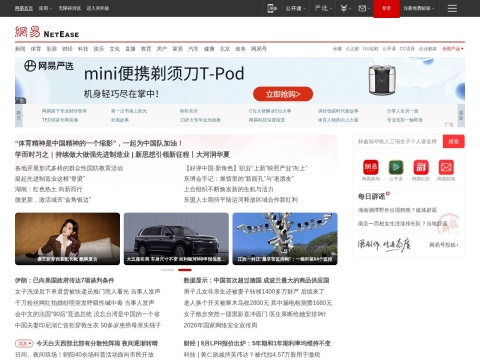This screenshot has height=360, width=480.
Task: Open the headline about 体育精神
Action: click(99, 143)
